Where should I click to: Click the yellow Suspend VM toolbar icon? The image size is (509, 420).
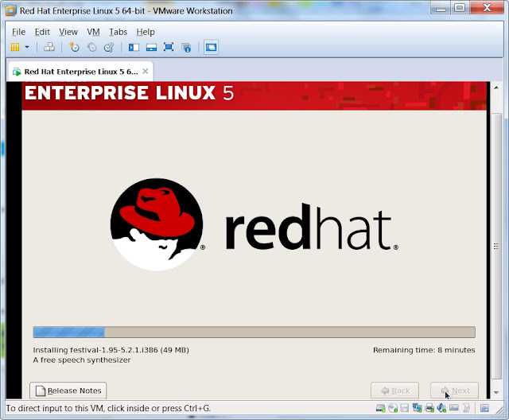(15, 48)
